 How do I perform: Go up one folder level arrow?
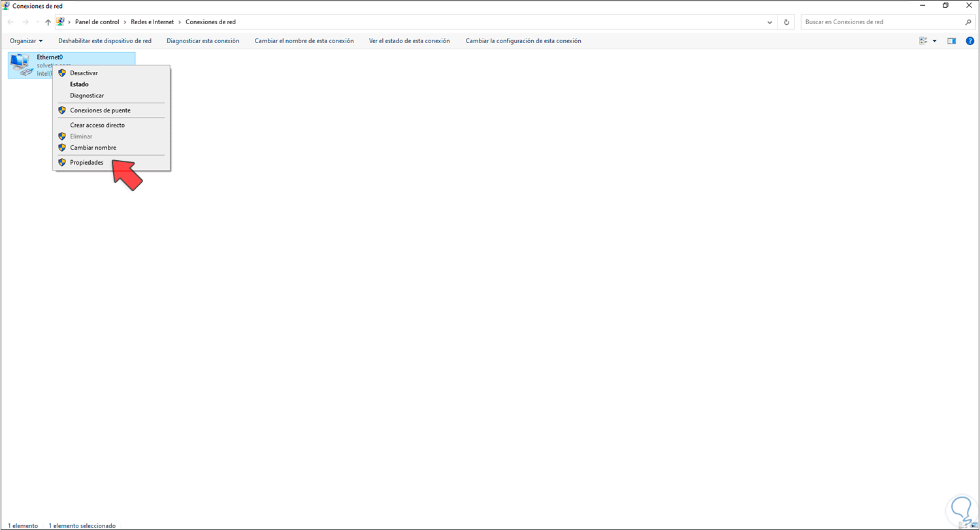click(x=48, y=22)
